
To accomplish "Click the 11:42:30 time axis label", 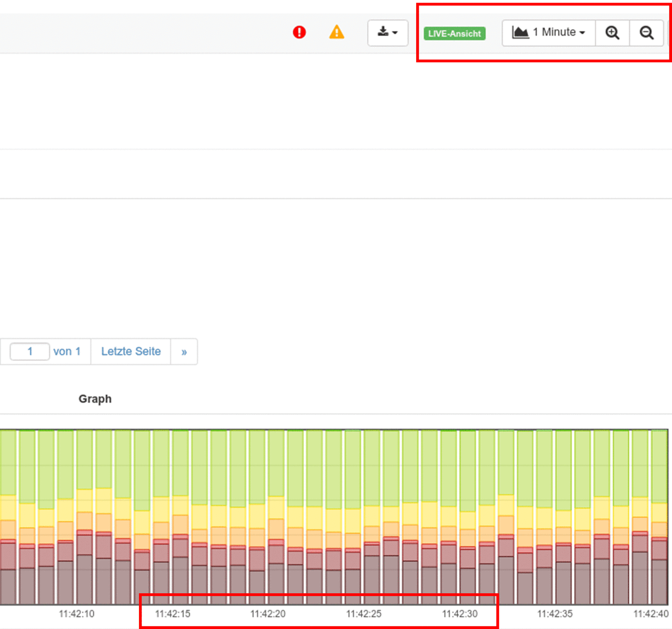I will click(x=459, y=614).
